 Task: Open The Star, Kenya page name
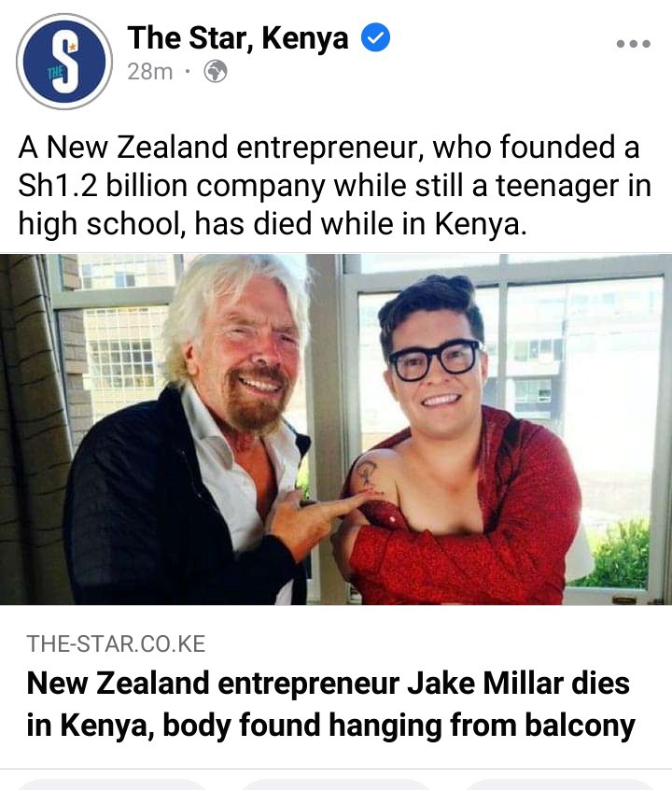point(238,37)
